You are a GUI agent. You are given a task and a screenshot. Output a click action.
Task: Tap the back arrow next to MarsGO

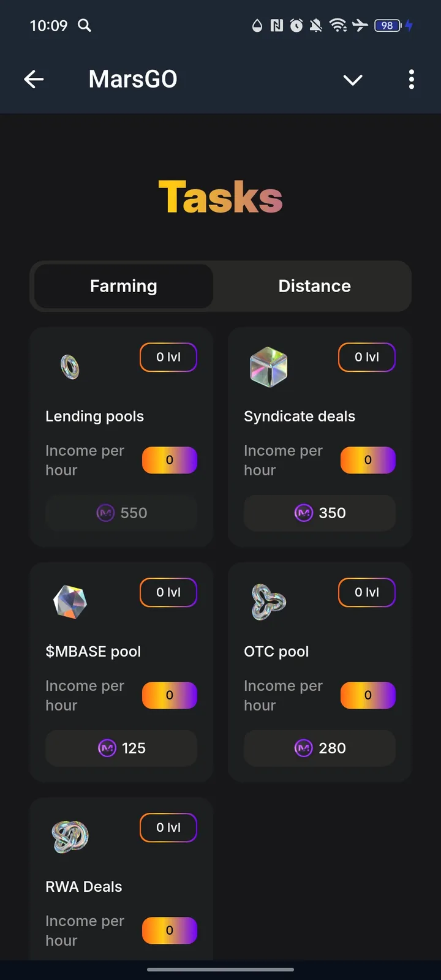click(34, 80)
